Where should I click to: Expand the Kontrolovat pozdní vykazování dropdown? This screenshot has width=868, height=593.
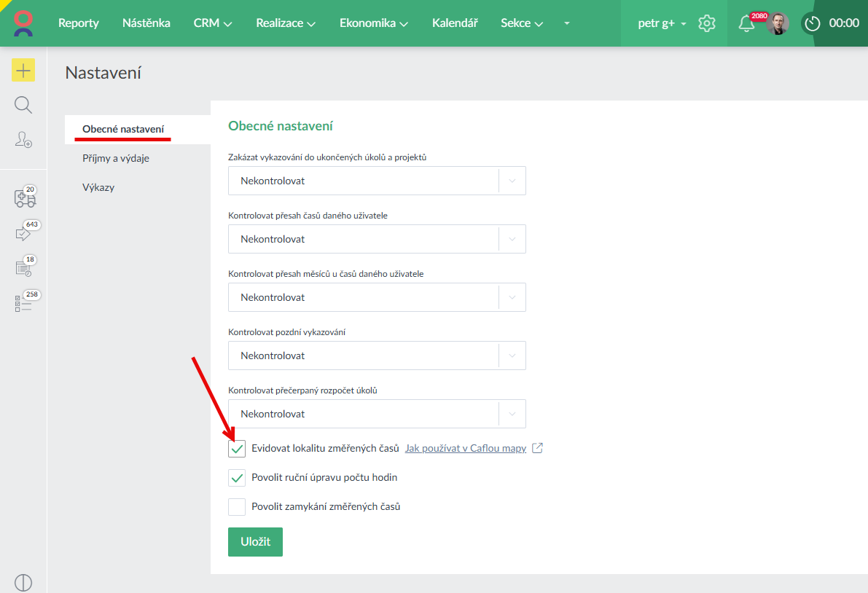[x=377, y=356]
